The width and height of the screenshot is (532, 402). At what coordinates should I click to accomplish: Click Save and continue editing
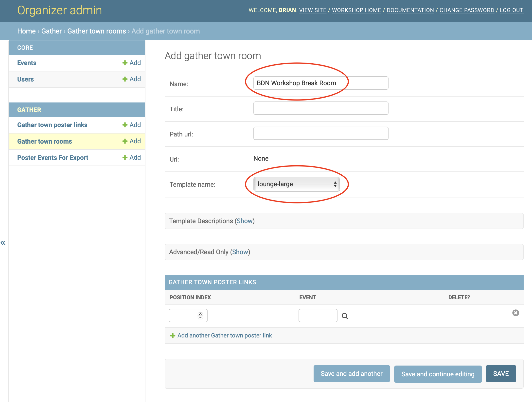(x=438, y=374)
